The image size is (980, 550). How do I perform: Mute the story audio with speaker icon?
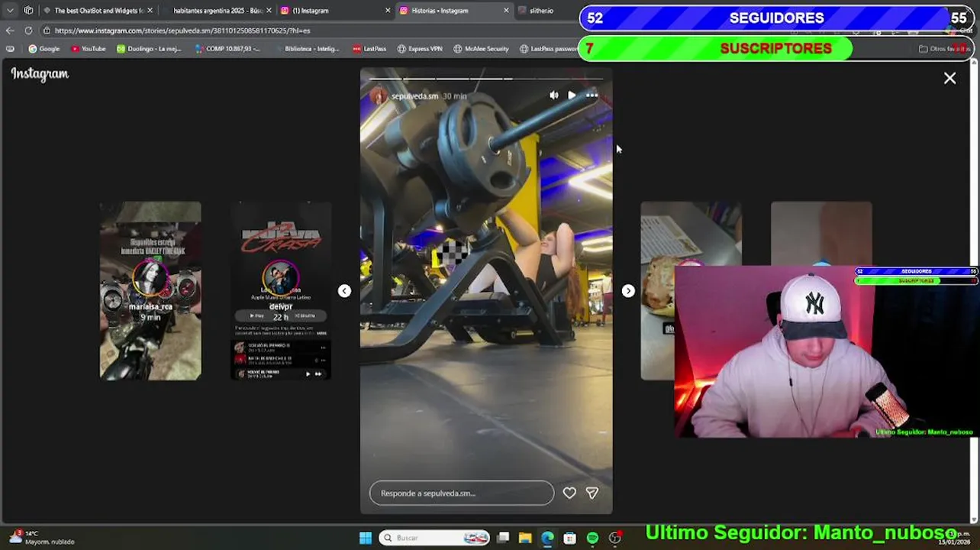pyautogui.click(x=553, y=95)
